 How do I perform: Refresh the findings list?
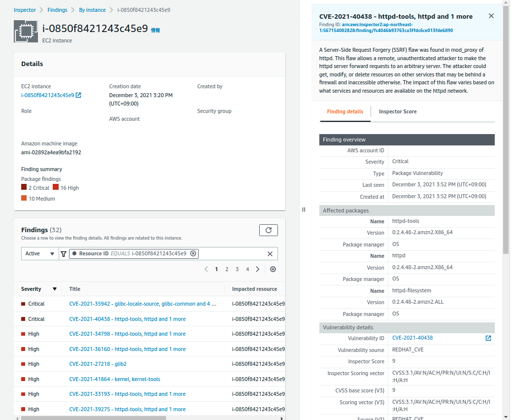268,230
